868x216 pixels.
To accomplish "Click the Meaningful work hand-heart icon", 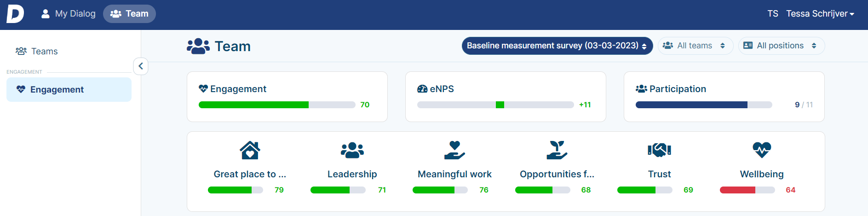I will (454, 150).
